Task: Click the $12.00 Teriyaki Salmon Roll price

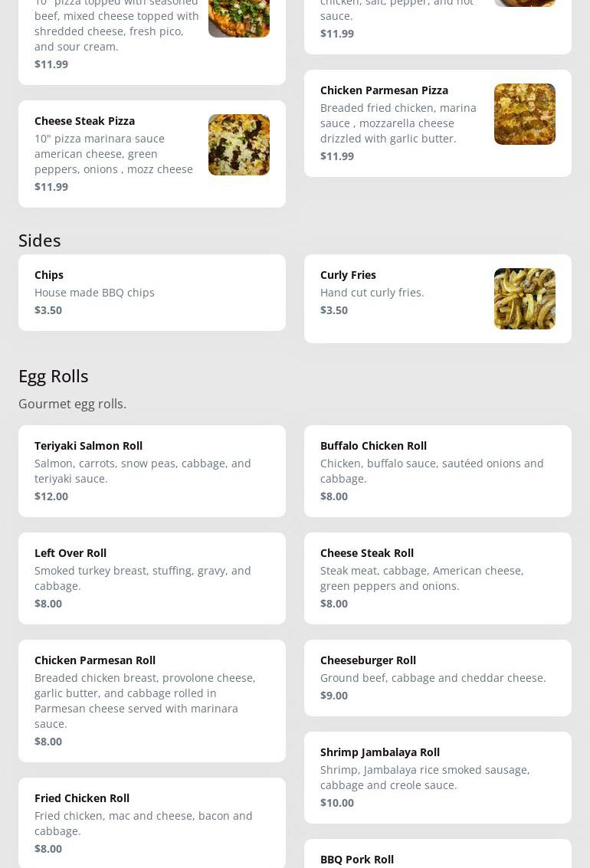Action: click(x=51, y=496)
